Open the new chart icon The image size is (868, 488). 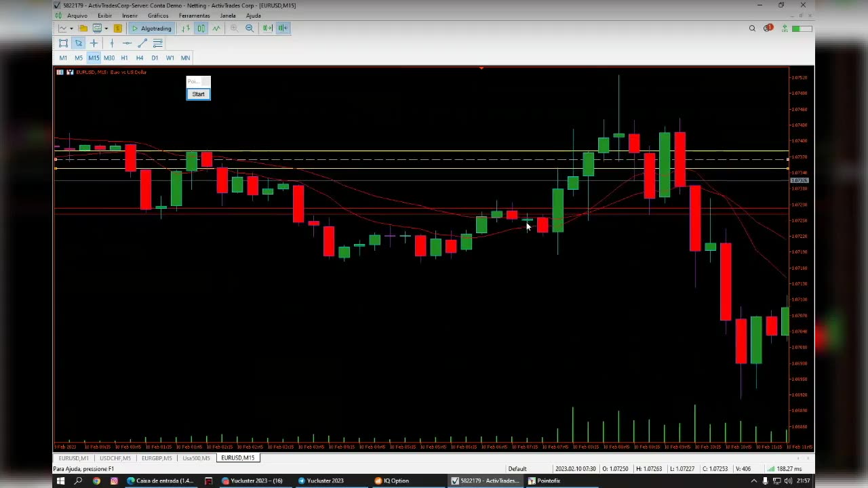(62, 28)
